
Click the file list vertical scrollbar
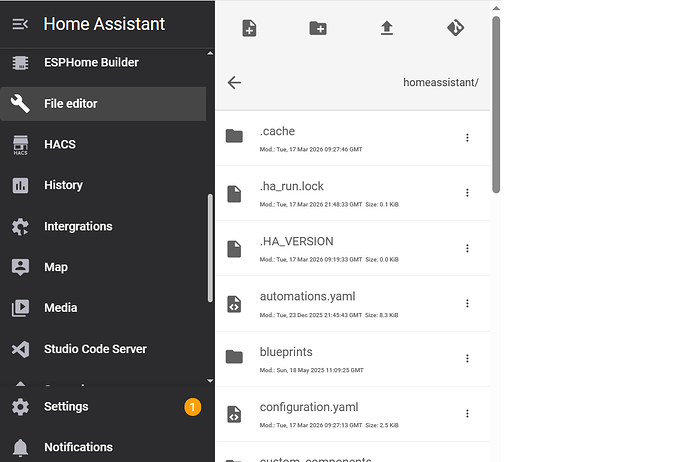[496, 100]
